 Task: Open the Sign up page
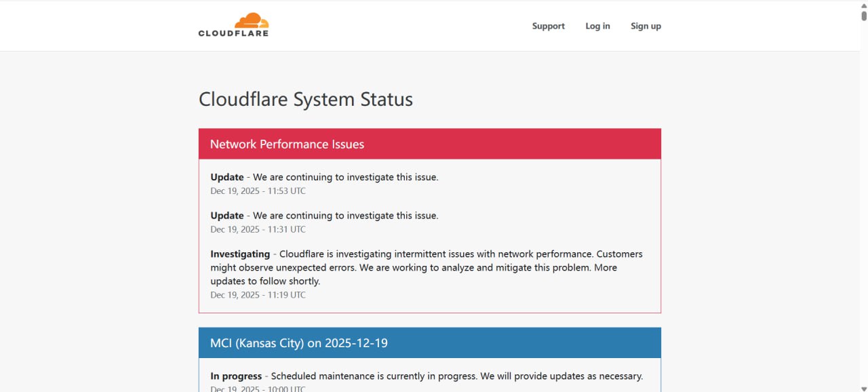pyautogui.click(x=646, y=26)
